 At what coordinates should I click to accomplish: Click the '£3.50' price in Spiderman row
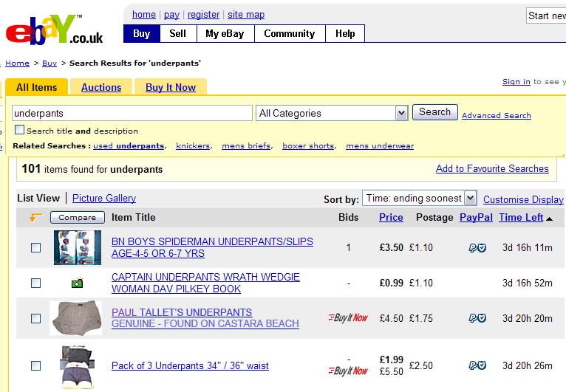[392, 248]
